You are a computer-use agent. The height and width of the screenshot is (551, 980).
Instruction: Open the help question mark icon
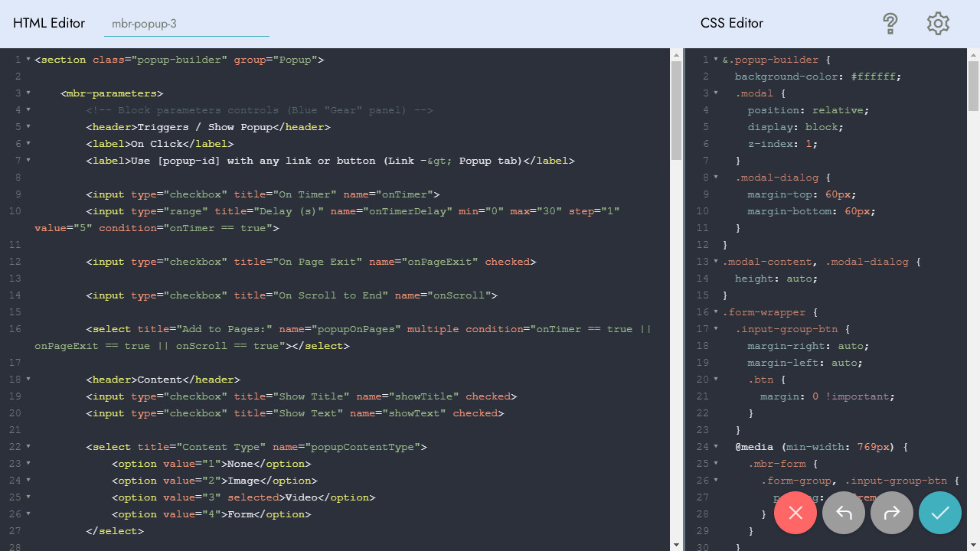(x=890, y=24)
